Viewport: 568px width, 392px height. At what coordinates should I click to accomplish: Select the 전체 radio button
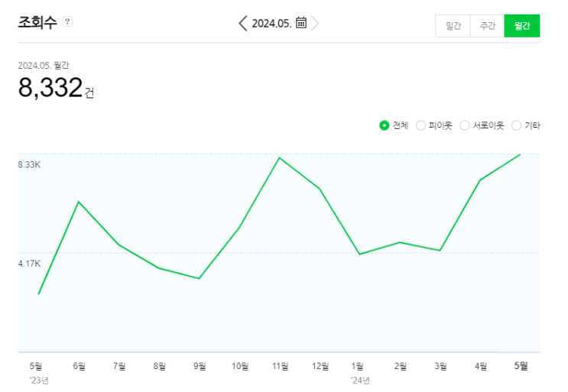point(384,125)
